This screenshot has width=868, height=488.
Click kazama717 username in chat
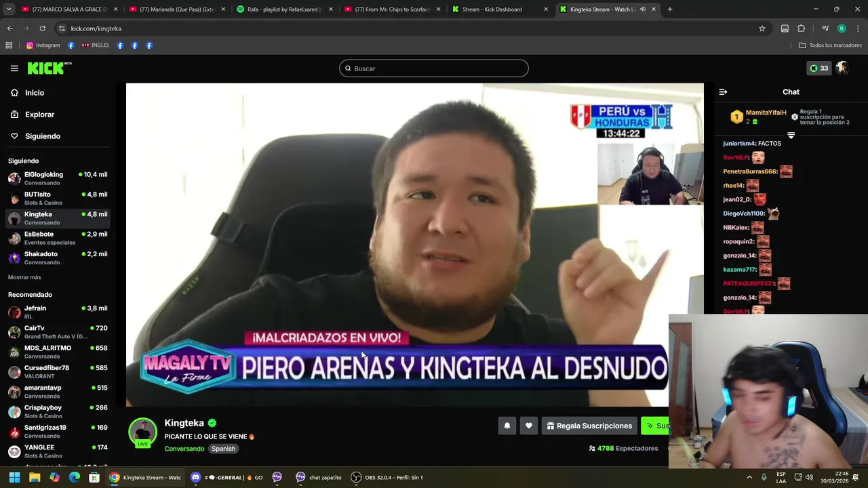(739, 270)
